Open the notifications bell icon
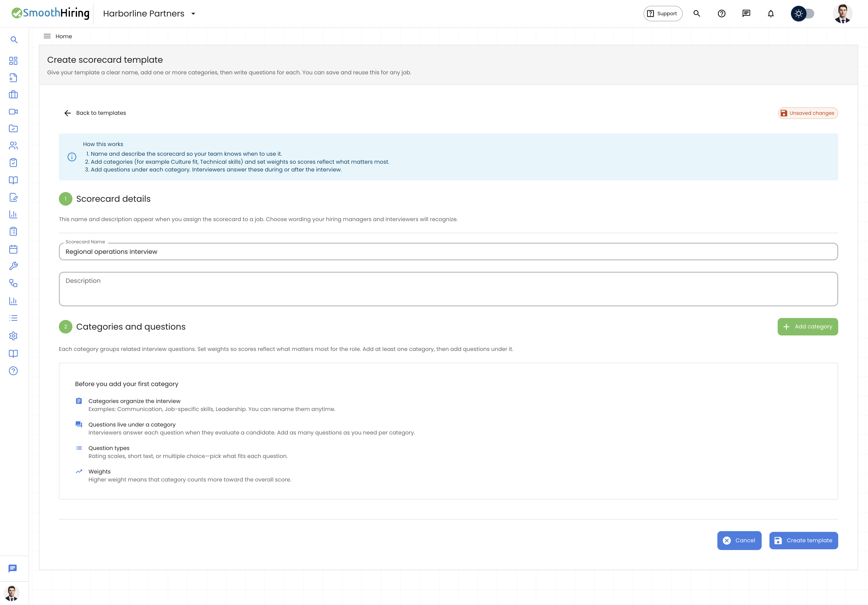The image size is (868, 605). click(x=770, y=14)
